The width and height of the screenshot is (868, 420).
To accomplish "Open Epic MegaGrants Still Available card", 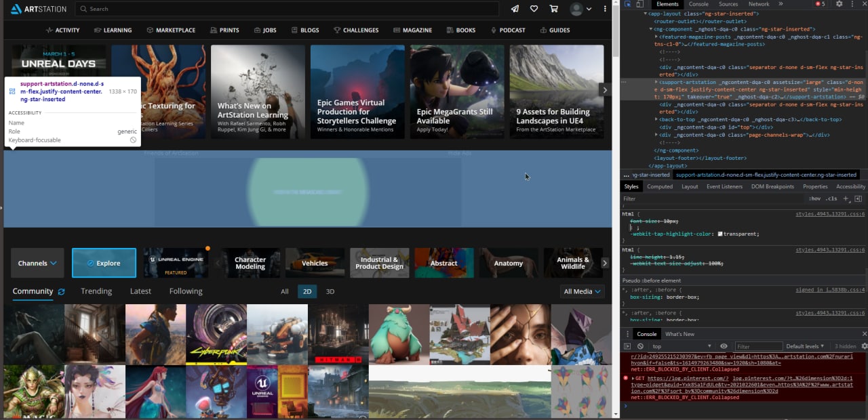I will [457, 91].
